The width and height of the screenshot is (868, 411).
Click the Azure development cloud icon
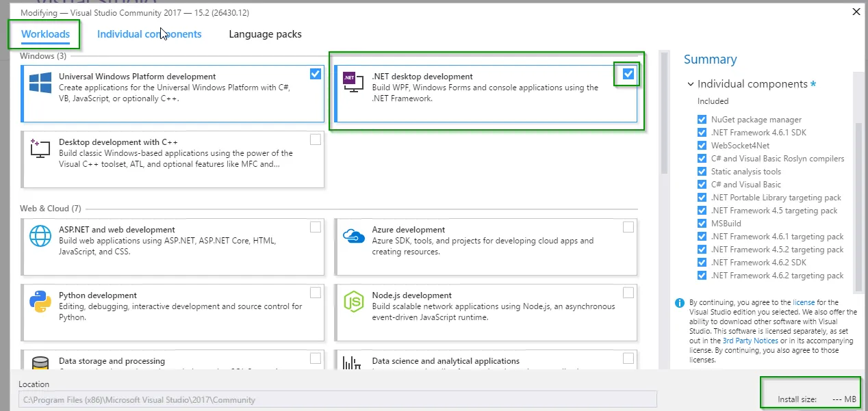[x=353, y=236]
